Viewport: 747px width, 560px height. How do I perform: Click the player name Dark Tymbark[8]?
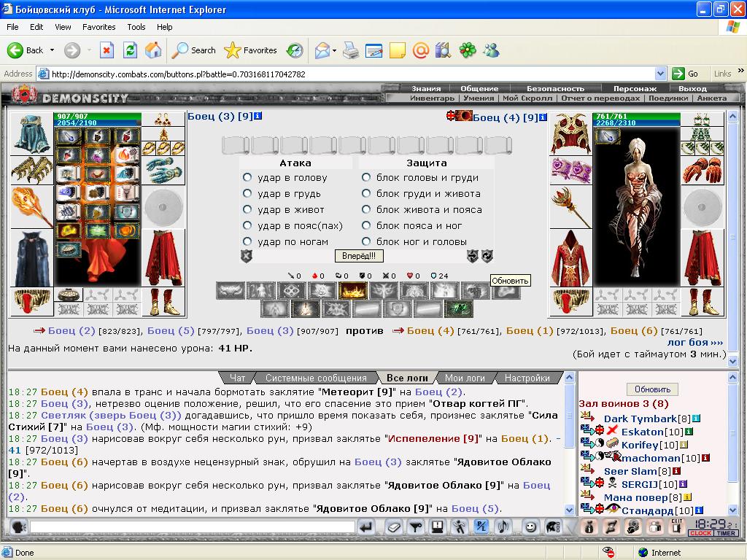point(648,419)
